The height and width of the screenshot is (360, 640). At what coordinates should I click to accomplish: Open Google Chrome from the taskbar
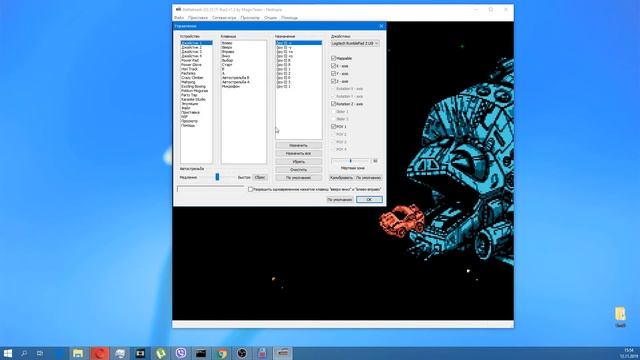coord(222,353)
